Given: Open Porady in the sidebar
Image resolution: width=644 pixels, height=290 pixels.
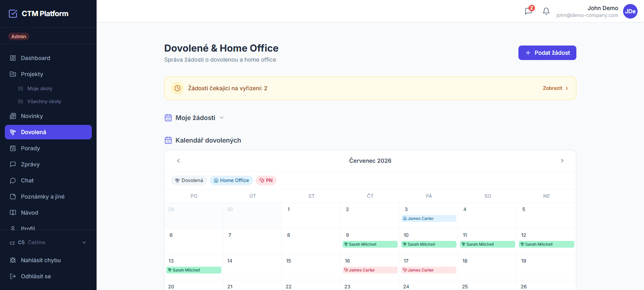Looking at the screenshot, I should (x=48, y=148).
